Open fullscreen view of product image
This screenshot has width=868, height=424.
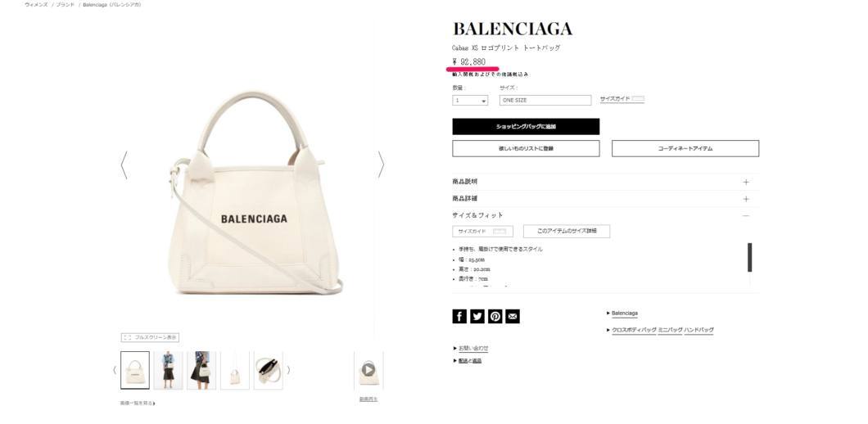pyautogui.click(x=150, y=337)
